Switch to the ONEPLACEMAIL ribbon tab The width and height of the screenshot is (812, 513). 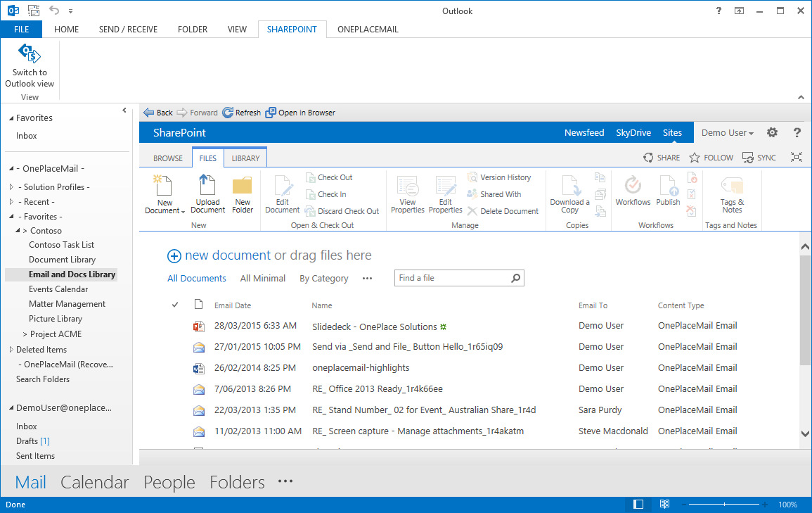point(368,29)
